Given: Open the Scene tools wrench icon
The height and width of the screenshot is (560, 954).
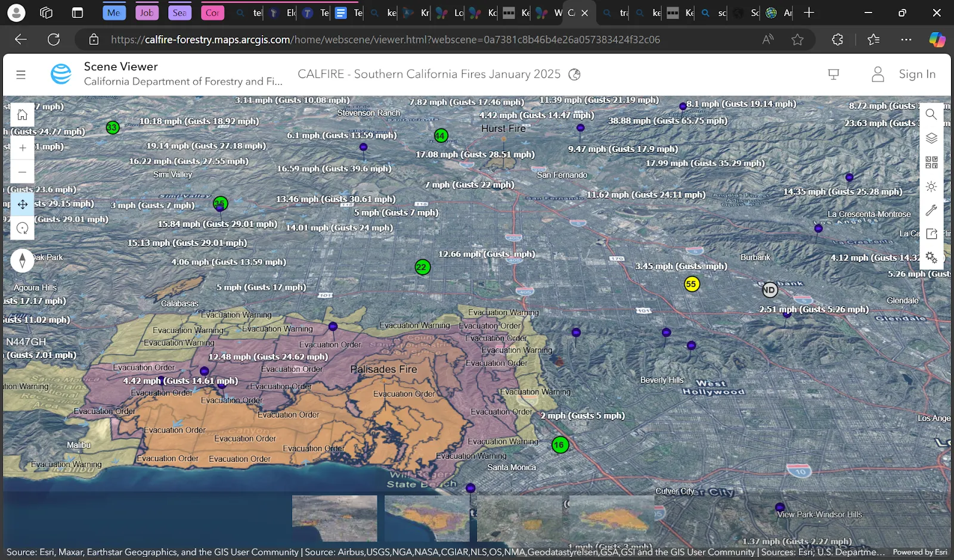Looking at the screenshot, I should tap(931, 210).
